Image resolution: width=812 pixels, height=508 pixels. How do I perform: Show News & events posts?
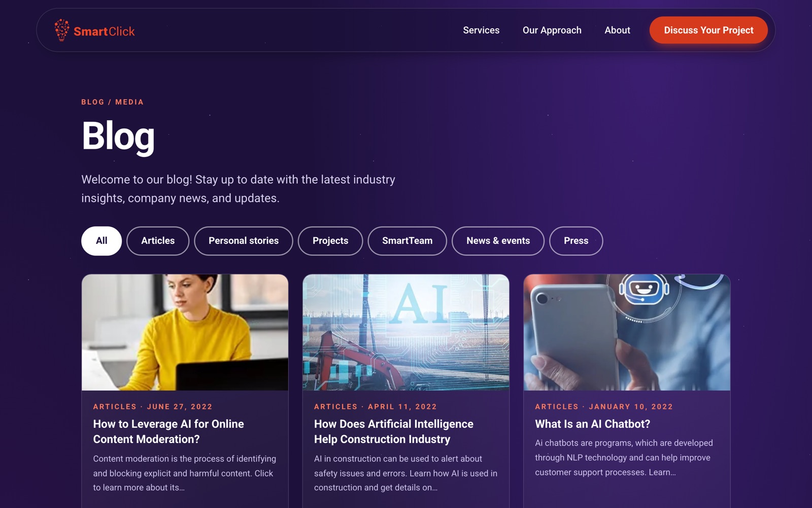tap(498, 241)
